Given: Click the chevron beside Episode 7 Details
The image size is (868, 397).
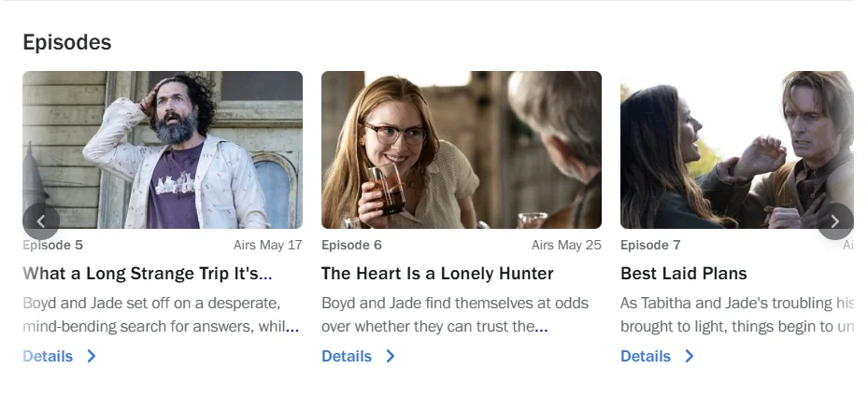Looking at the screenshot, I should (x=690, y=356).
